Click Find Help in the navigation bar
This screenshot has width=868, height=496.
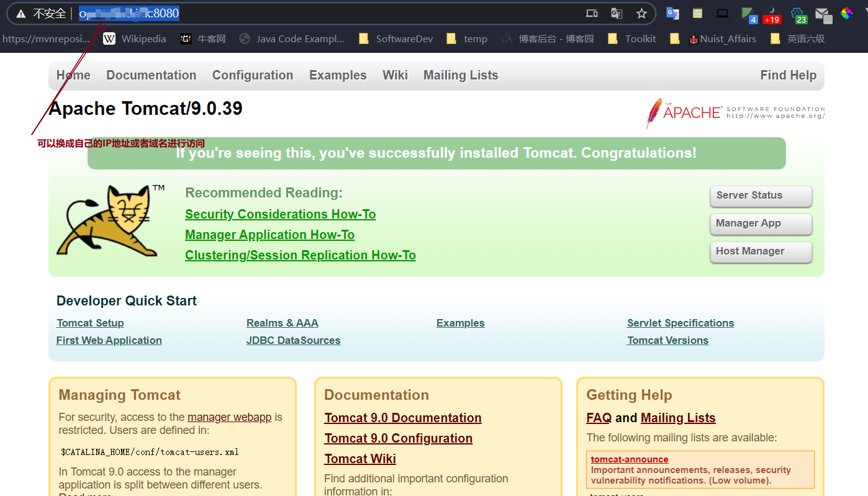pos(789,75)
